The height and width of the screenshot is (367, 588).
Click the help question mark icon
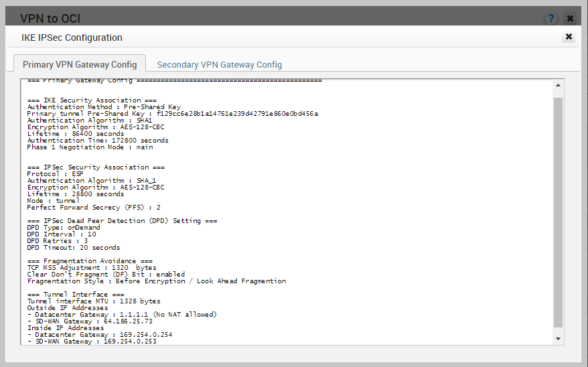click(x=551, y=18)
